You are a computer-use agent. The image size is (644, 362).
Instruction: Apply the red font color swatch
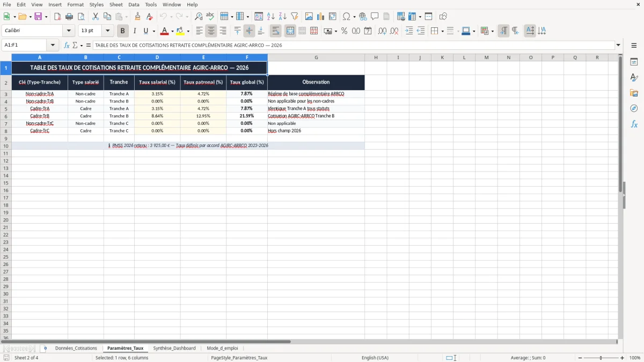(x=165, y=31)
